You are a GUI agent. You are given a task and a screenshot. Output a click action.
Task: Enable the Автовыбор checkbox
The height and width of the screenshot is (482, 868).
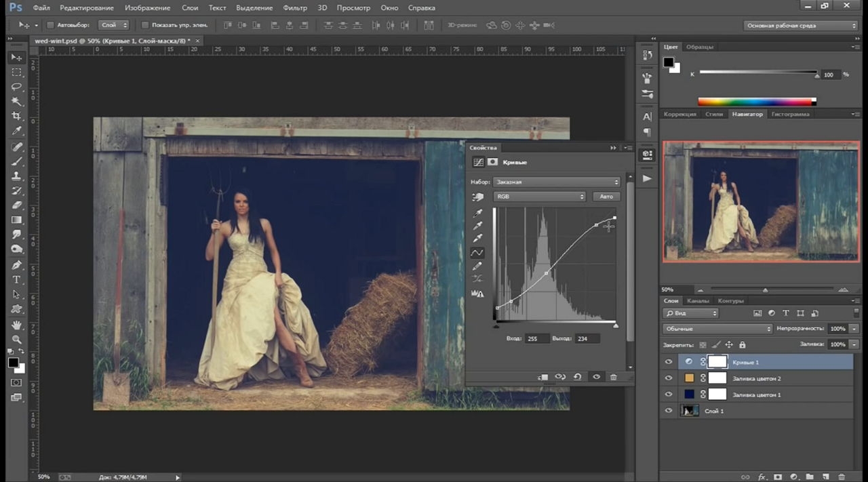pos(51,25)
